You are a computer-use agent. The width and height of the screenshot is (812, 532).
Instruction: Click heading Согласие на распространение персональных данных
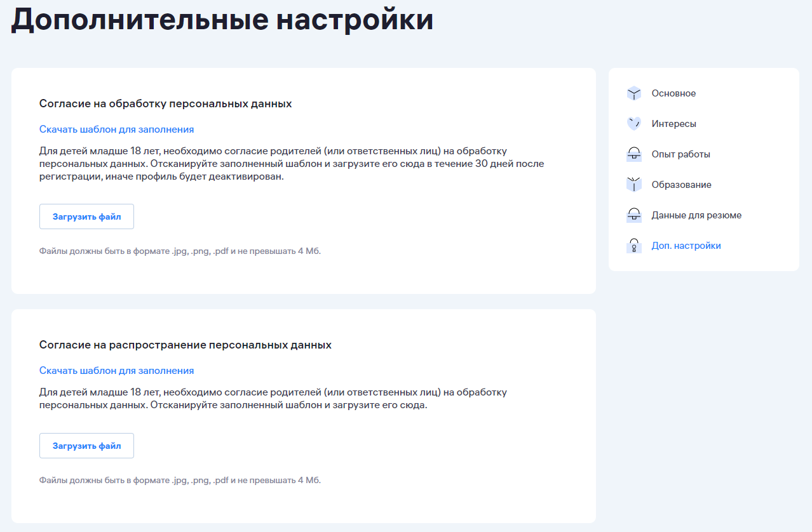(185, 345)
